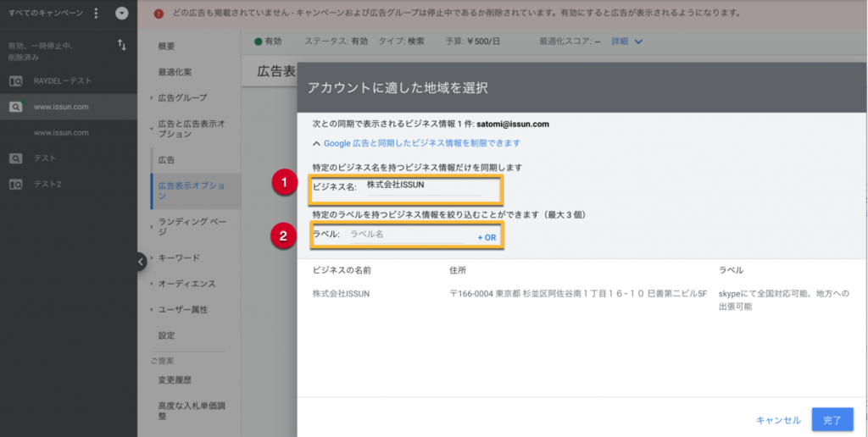868x437 pixels.
Task: Select the テスト campaign in sidebar
Action: (x=45, y=158)
